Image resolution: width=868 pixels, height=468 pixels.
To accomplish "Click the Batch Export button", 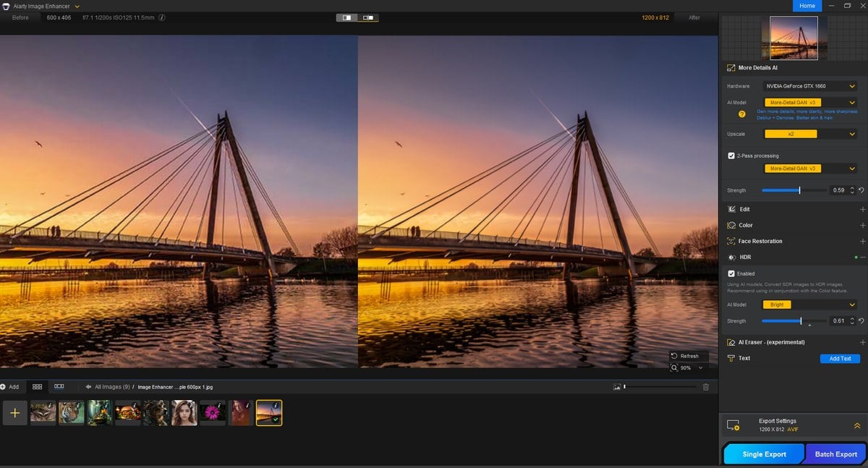I will 835,454.
